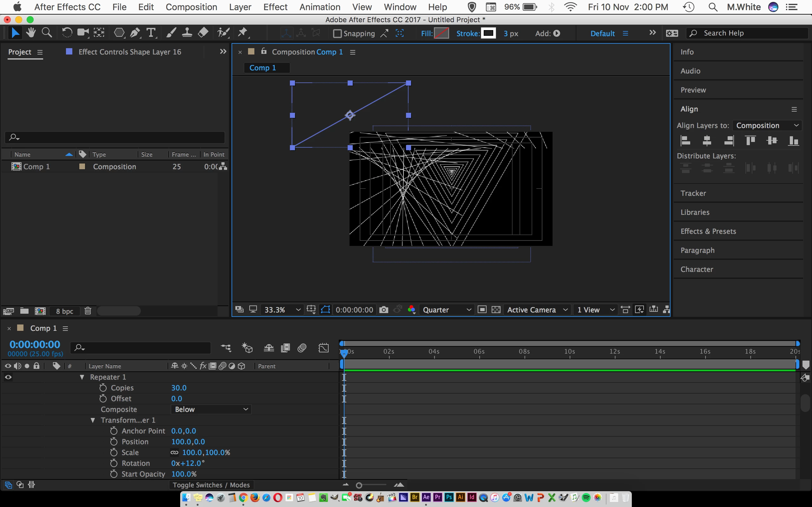
Task: Toggle the Copies stopwatch keyframe
Action: (103, 388)
